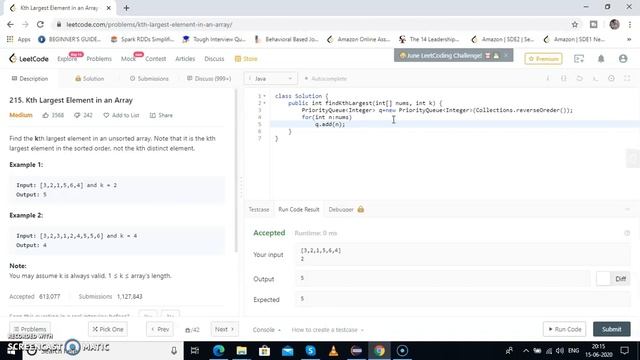This screenshot has height=360, width=640.
Task: Click the Run Code button
Action: (564, 329)
